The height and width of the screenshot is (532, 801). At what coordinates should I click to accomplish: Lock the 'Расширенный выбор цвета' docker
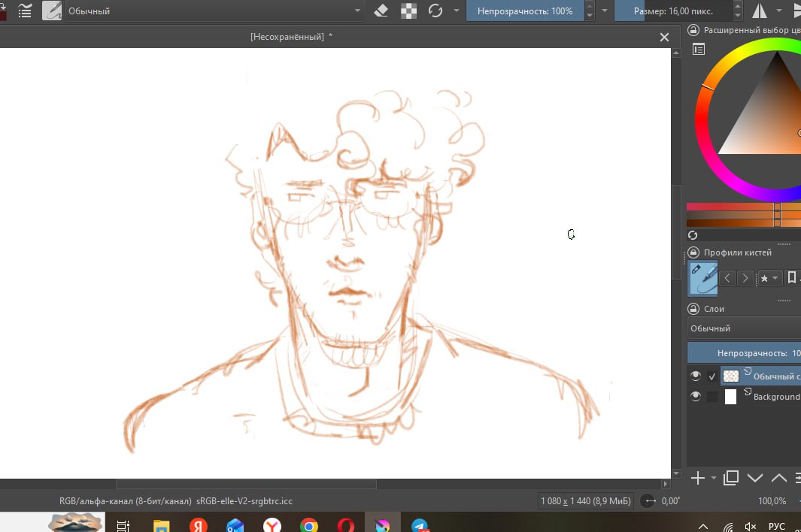click(693, 30)
